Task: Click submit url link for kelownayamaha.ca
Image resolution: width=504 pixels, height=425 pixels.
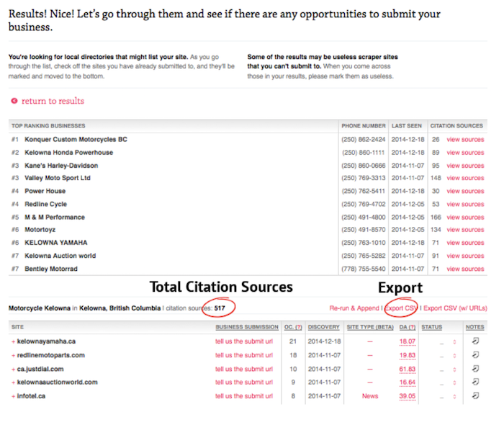Action: [x=244, y=341]
